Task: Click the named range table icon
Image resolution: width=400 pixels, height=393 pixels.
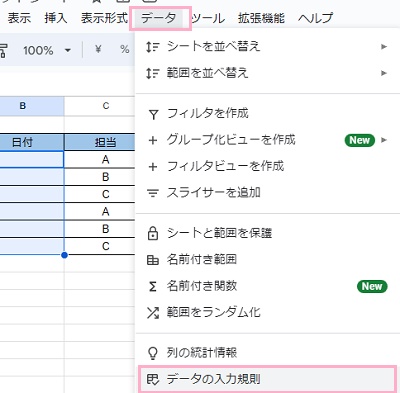Action: [153, 260]
